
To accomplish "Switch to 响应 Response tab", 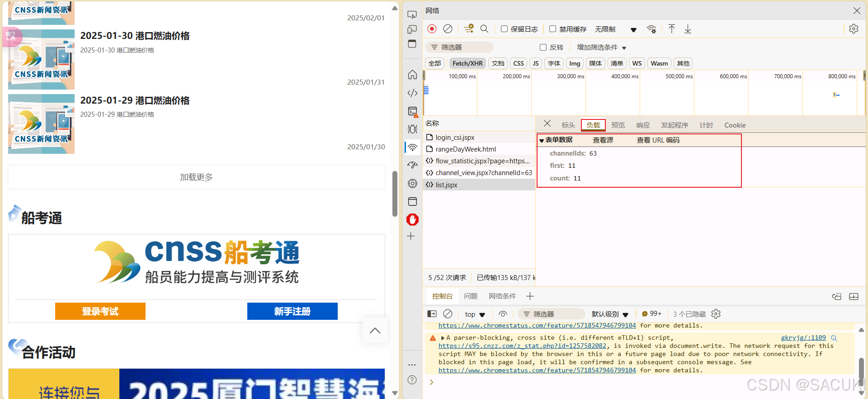I will (x=643, y=125).
